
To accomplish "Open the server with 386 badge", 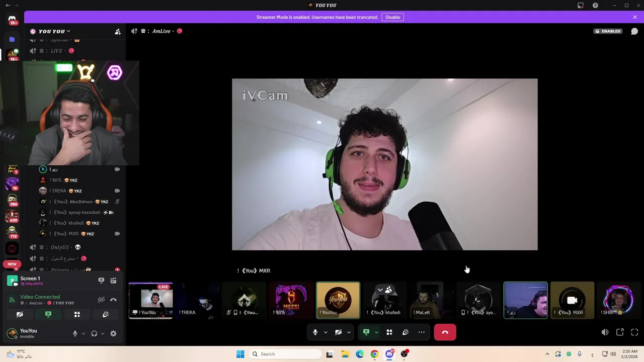I will 12,200.
